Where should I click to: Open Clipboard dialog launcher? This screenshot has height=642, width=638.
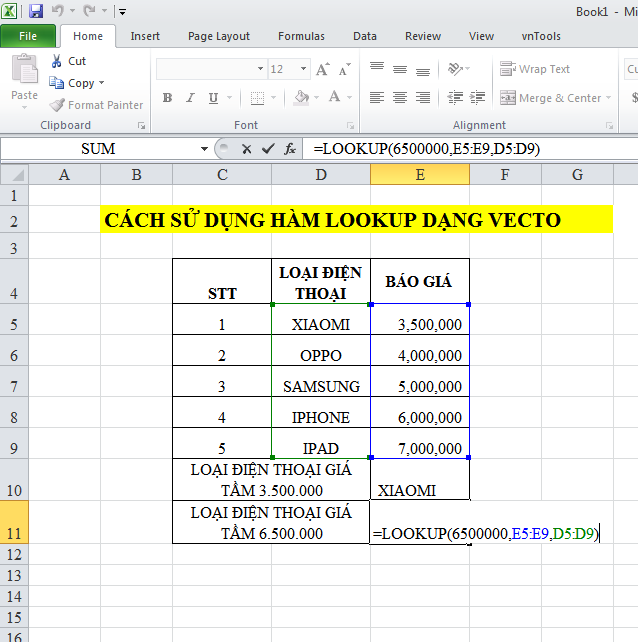[x=142, y=126]
